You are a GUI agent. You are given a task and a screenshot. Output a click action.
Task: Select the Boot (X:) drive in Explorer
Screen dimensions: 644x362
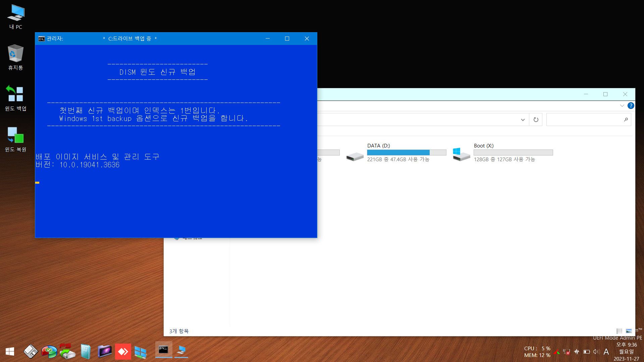click(x=503, y=153)
